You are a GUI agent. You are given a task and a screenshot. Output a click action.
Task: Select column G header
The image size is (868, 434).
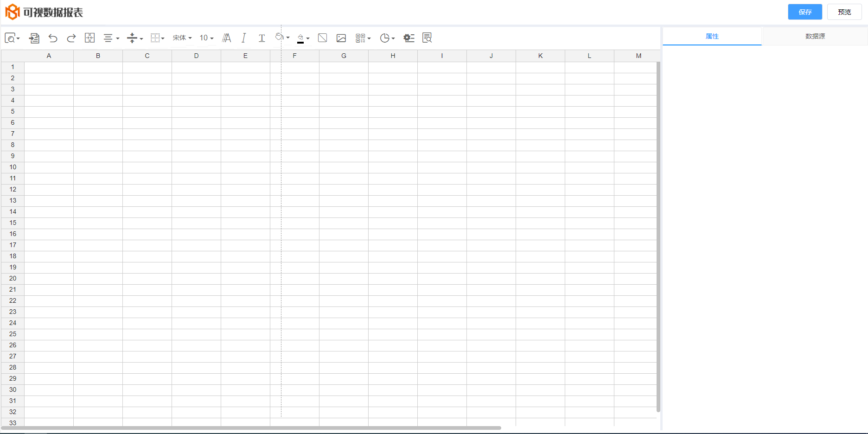click(344, 56)
